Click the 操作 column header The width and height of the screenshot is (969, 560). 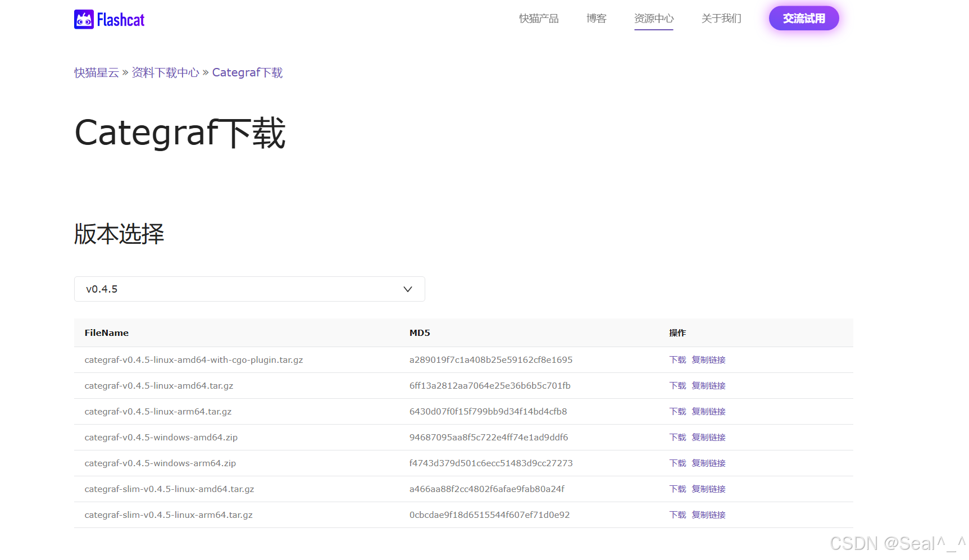[x=677, y=333]
